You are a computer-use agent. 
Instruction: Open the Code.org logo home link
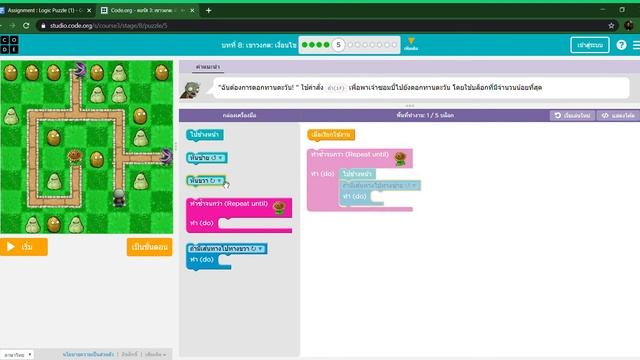pyautogui.click(x=9, y=44)
